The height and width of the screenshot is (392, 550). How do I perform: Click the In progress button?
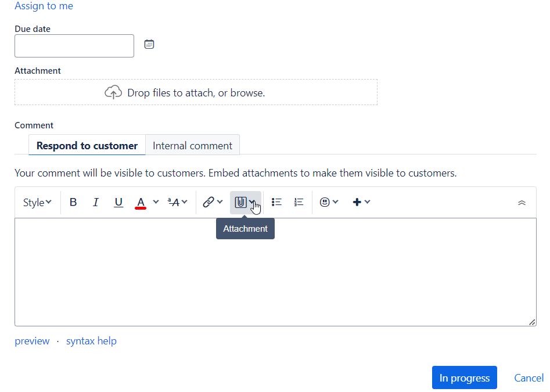(464, 377)
